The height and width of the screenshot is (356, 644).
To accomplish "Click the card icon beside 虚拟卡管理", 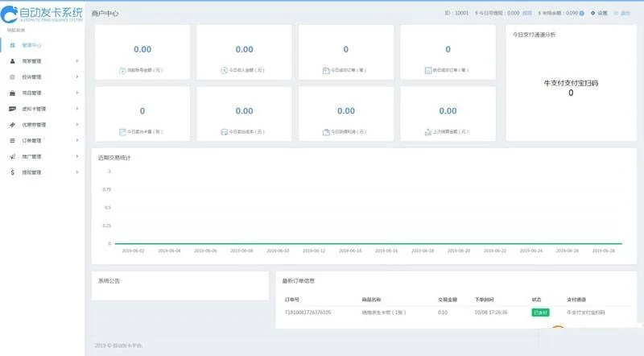I will (12, 109).
